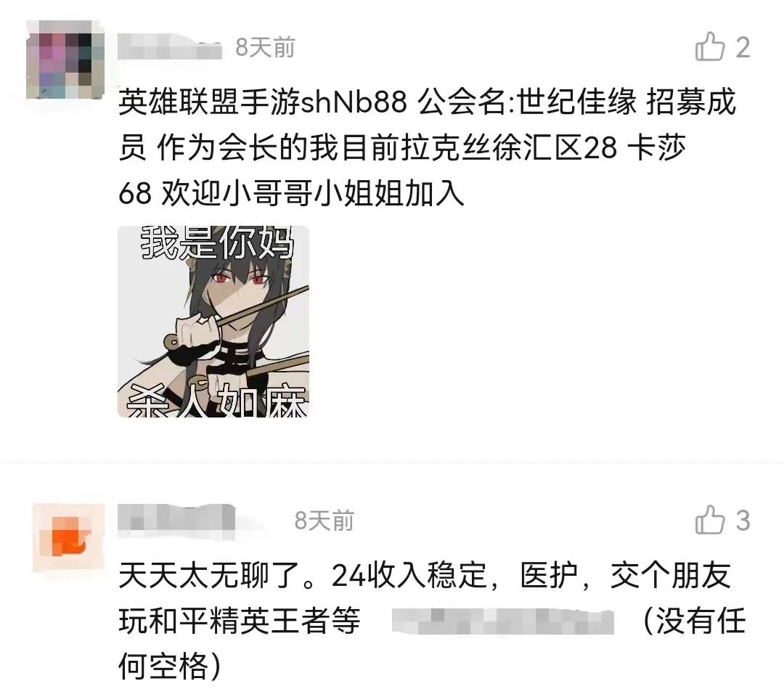The height and width of the screenshot is (697, 784).
Task: Select the second comment's 8天前 timestamp
Action: [x=324, y=521]
